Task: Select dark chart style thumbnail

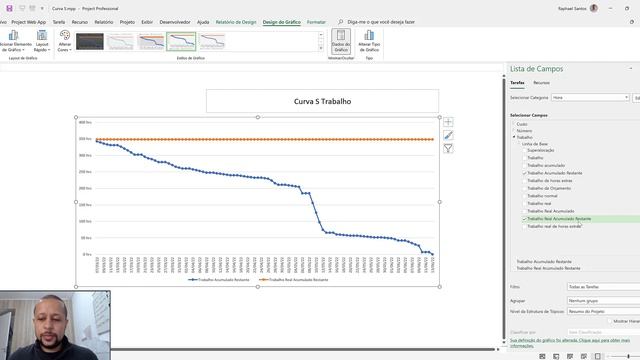Action: tap(90, 42)
